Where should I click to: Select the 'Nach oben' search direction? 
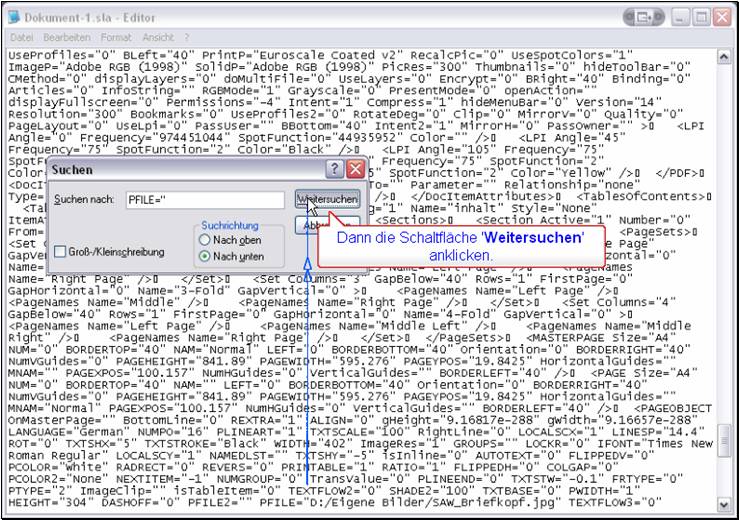click(206, 240)
